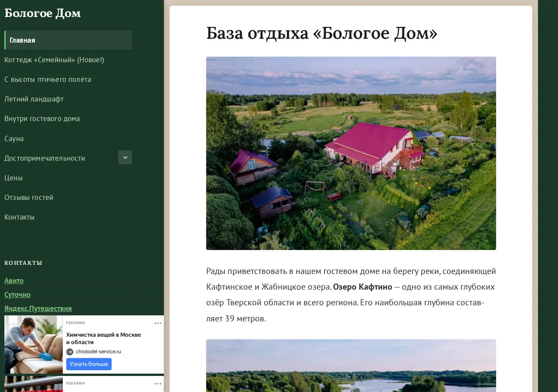Click the Бологое Дом site title
This screenshot has width=558, height=392.
tap(43, 13)
